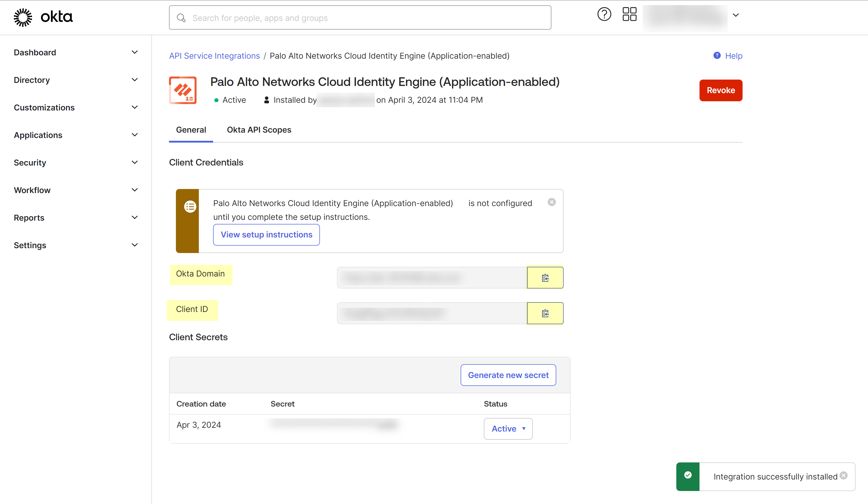Close the Integration successfully installed toast
The width and height of the screenshot is (868, 504).
844,475
